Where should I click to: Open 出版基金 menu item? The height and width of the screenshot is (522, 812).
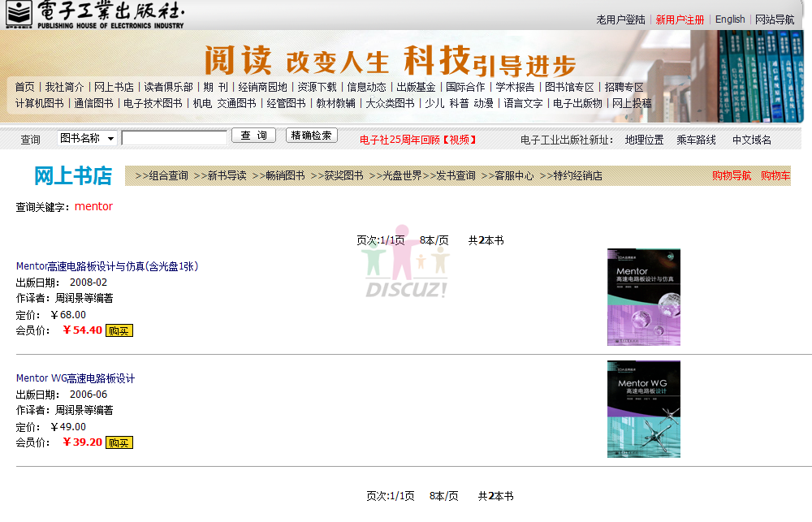416,87
